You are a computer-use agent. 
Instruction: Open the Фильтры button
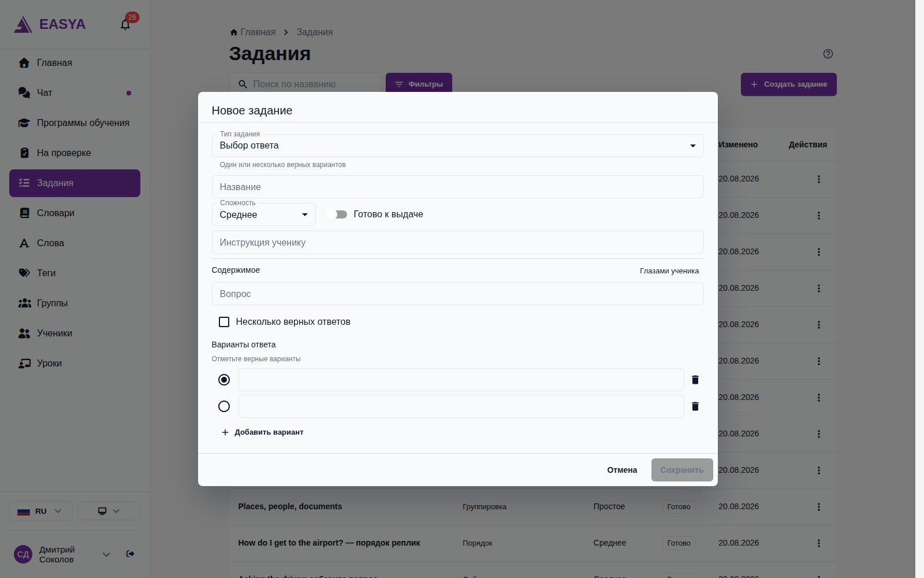[419, 84]
